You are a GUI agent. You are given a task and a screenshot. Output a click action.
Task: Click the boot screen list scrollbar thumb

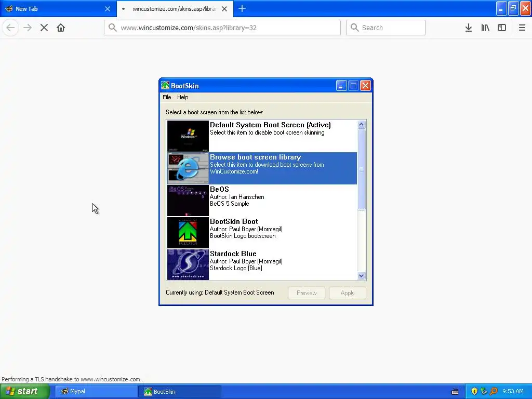pyautogui.click(x=362, y=169)
